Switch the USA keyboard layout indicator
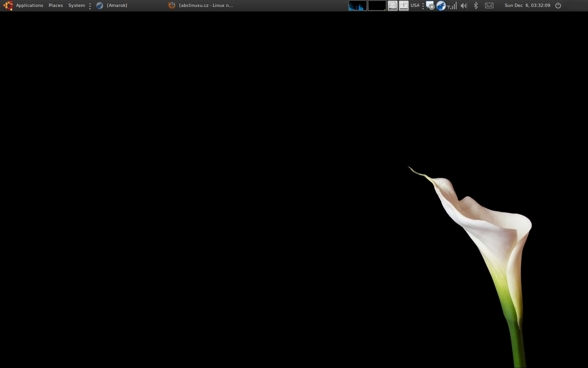The image size is (588, 368). click(x=415, y=6)
